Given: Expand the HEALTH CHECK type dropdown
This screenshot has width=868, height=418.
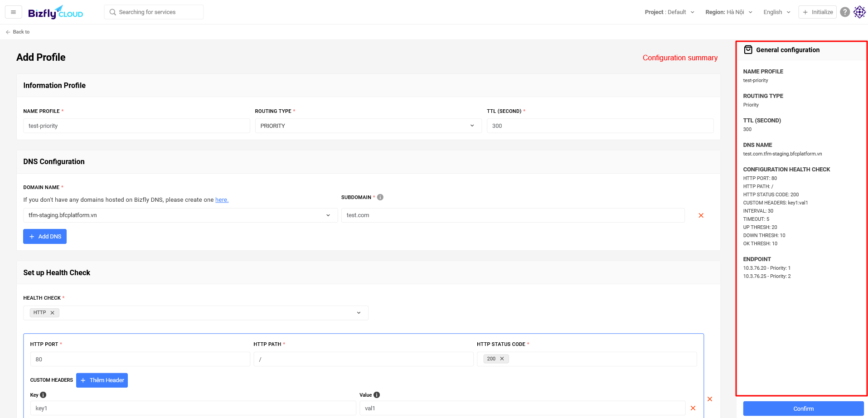Looking at the screenshot, I should (x=196, y=313).
